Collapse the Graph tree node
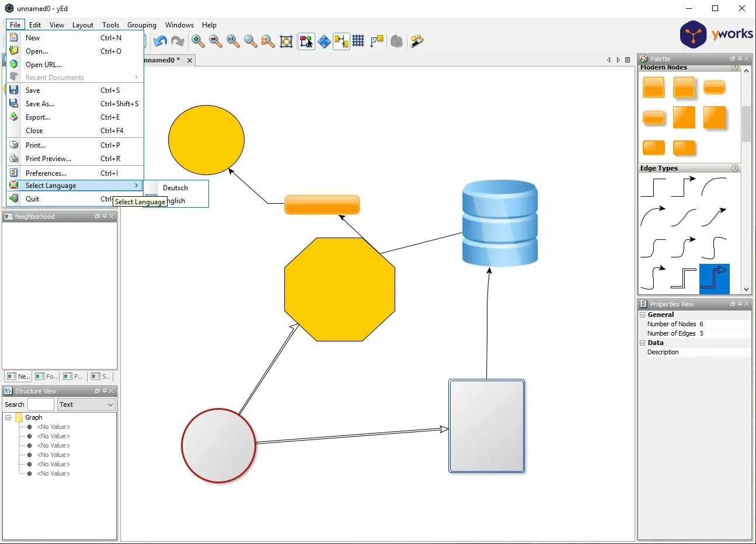The height and width of the screenshot is (544, 756). [8, 417]
